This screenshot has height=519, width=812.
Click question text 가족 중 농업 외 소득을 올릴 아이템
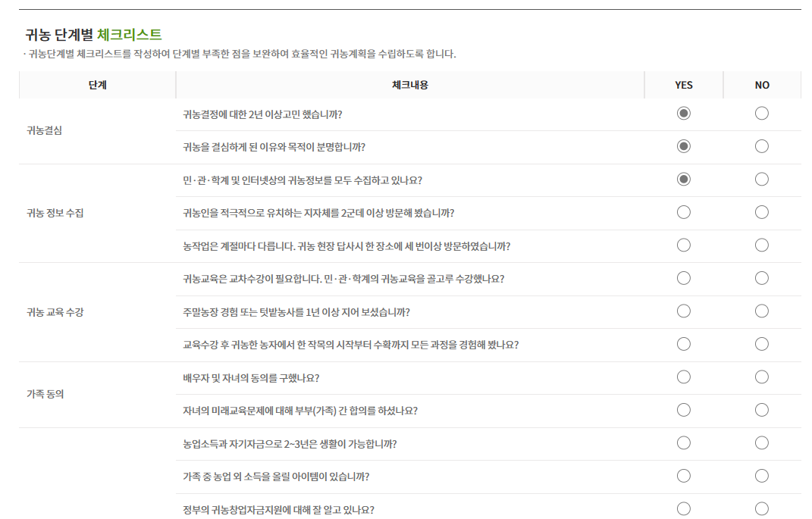coord(276,477)
